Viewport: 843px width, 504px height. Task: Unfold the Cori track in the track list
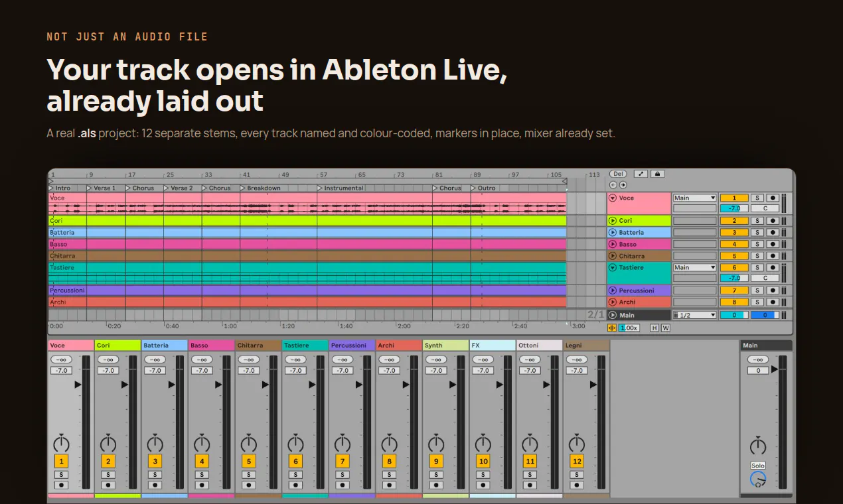[x=613, y=221]
